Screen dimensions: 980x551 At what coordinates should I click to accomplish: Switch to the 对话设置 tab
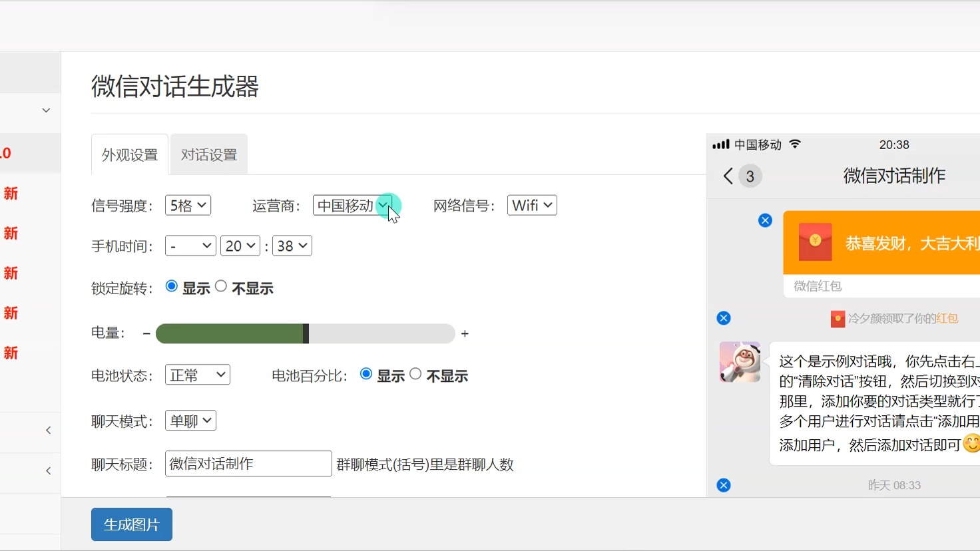pyautogui.click(x=209, y=154)
